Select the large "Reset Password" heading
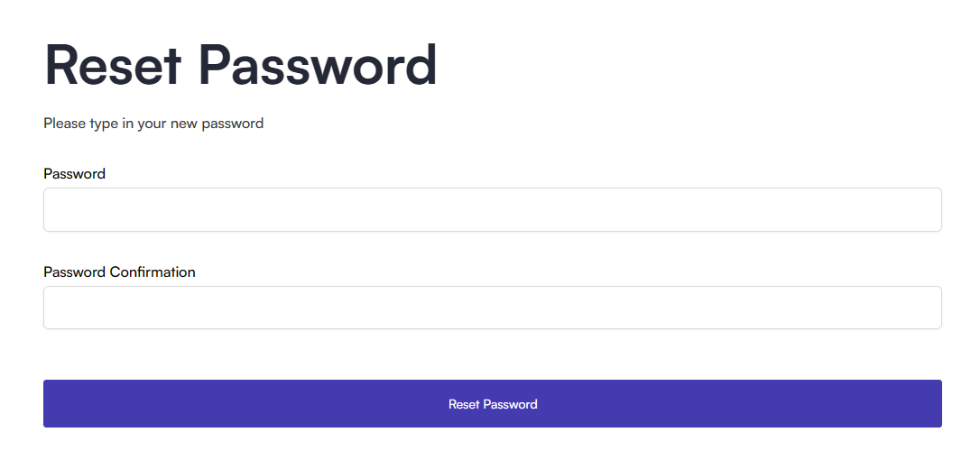Screen dimensions: 980x460 [x=240, y=65]
